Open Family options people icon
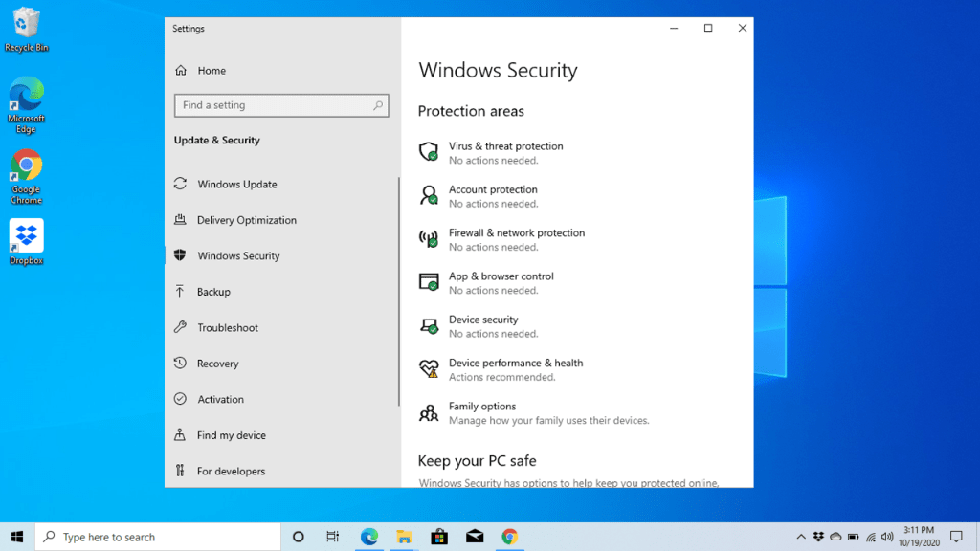 click(429, 412)
